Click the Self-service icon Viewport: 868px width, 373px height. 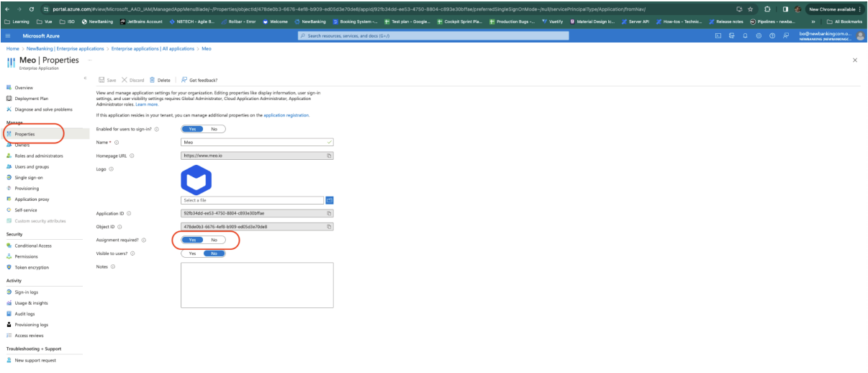pos(9,210)
